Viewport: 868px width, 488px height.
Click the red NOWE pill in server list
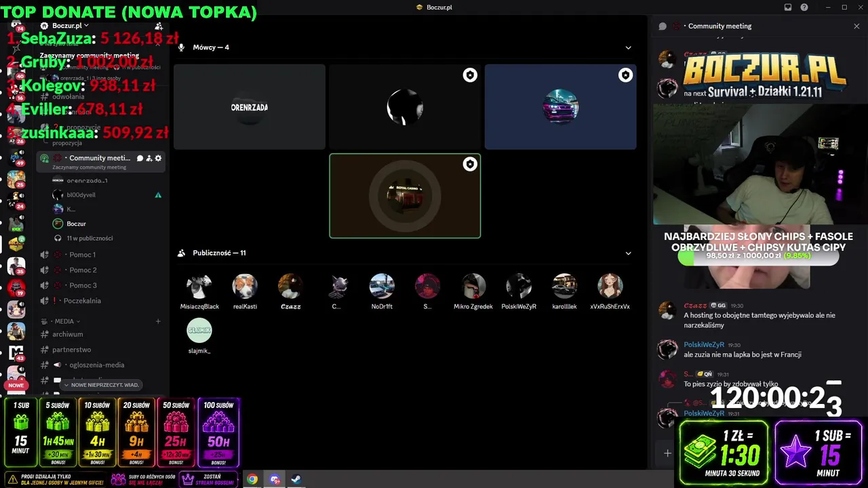pos(16,385)
